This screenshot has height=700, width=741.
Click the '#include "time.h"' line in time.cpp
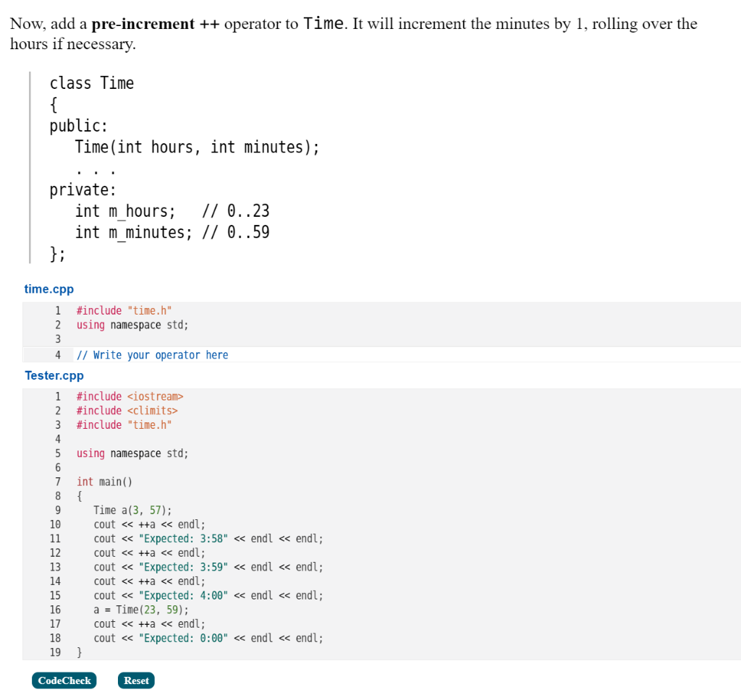123,310
